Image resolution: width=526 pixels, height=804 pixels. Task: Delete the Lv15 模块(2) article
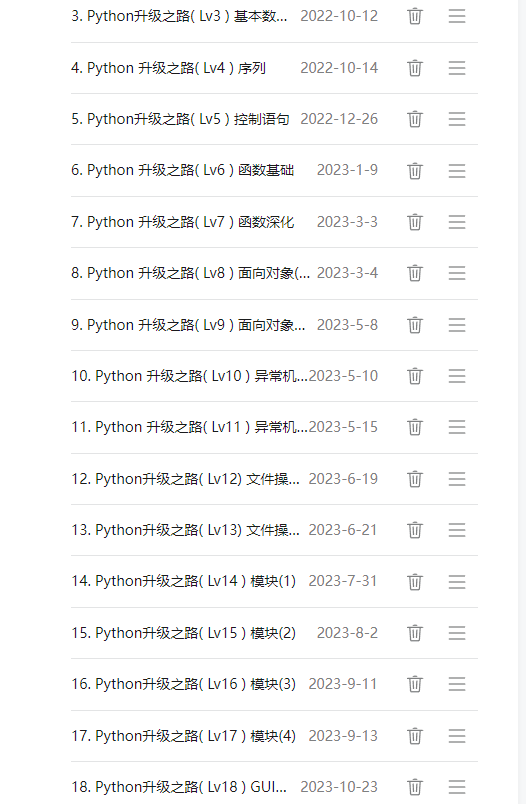point(415,633)
